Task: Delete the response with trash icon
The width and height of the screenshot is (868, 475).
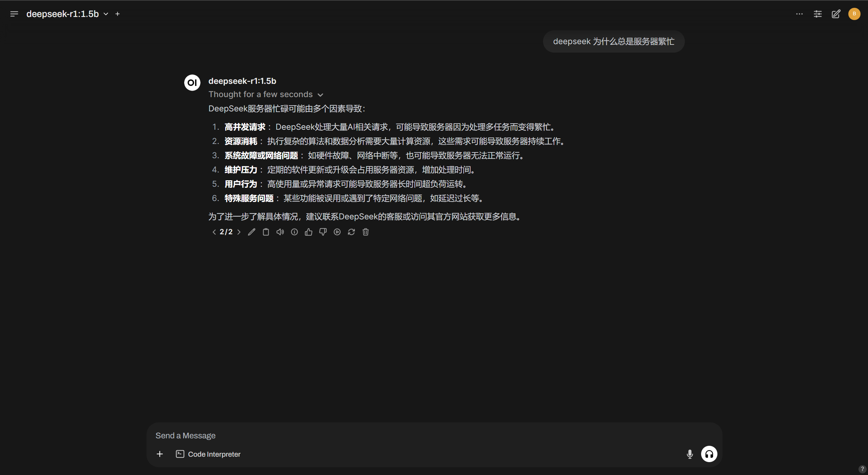Action: pos(366,232)
